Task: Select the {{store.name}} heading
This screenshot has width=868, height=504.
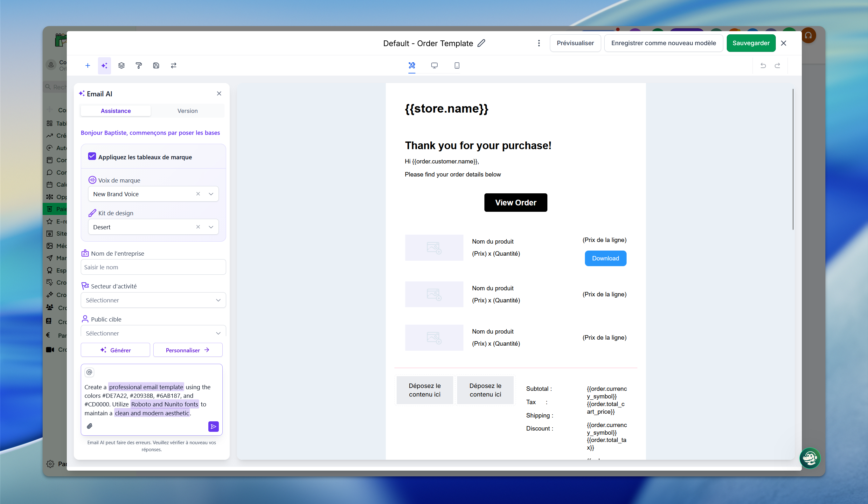Action: [447, 108]
